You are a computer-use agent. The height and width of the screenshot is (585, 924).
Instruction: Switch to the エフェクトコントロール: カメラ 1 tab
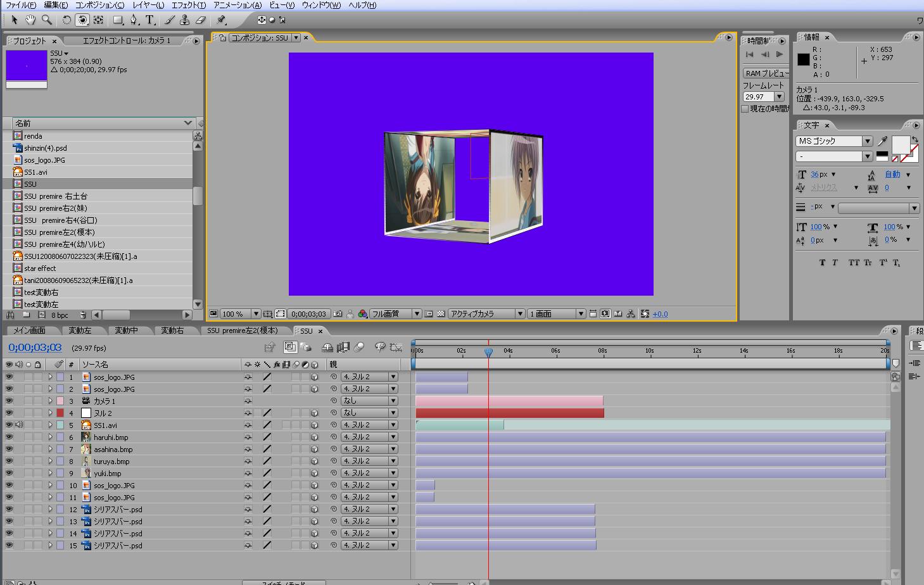(x=127, y=41)
